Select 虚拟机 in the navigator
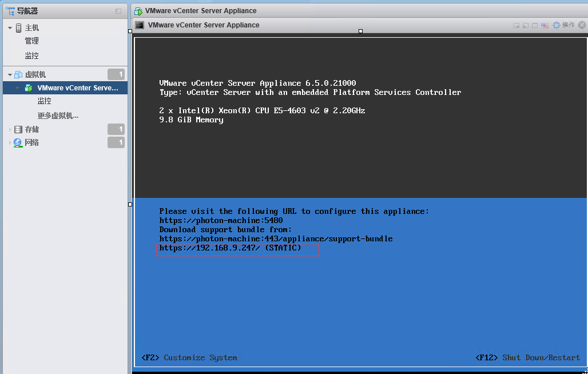This screenshot has height=374, width=588. point(35,75)
